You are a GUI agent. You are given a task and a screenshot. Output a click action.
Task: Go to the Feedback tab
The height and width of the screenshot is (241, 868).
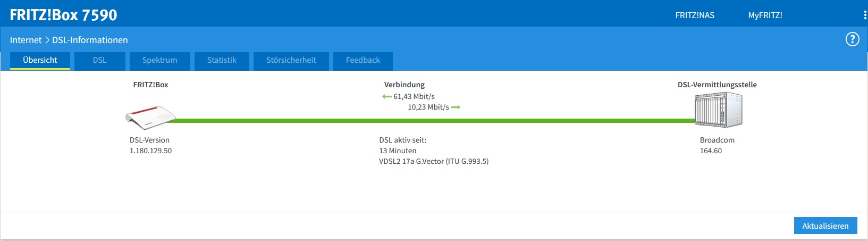363,61
